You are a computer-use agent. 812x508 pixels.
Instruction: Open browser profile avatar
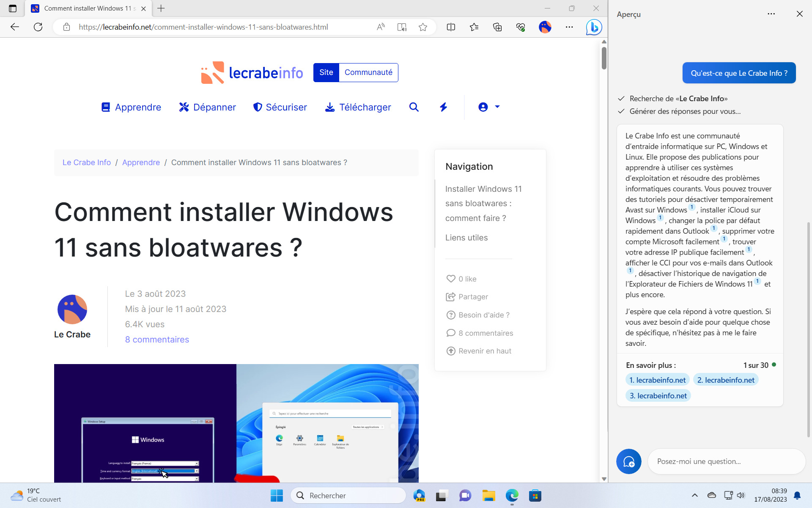[545, 27]
